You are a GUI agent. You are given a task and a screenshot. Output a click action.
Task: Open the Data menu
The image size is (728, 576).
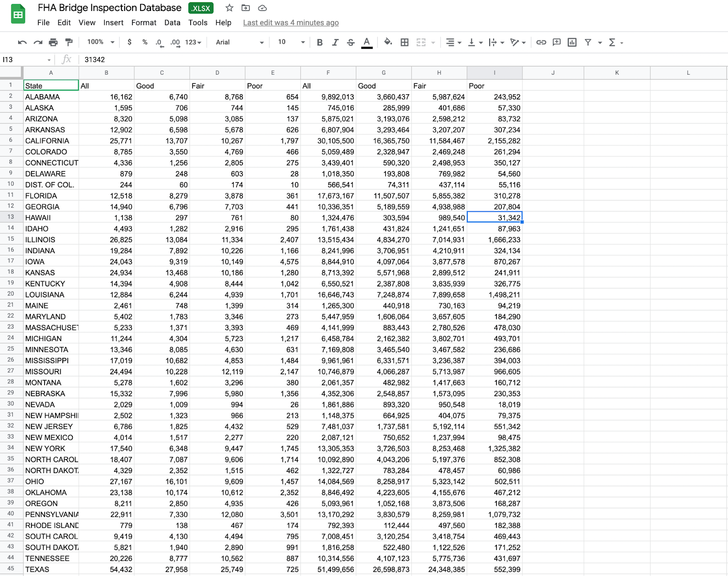[x=172, y=23]
